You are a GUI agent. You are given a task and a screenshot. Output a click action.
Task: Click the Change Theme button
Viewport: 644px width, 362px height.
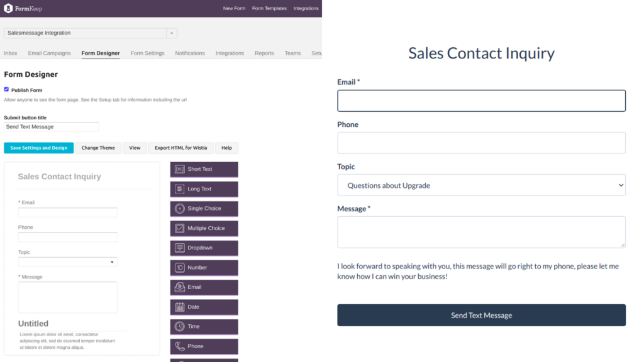98,148
